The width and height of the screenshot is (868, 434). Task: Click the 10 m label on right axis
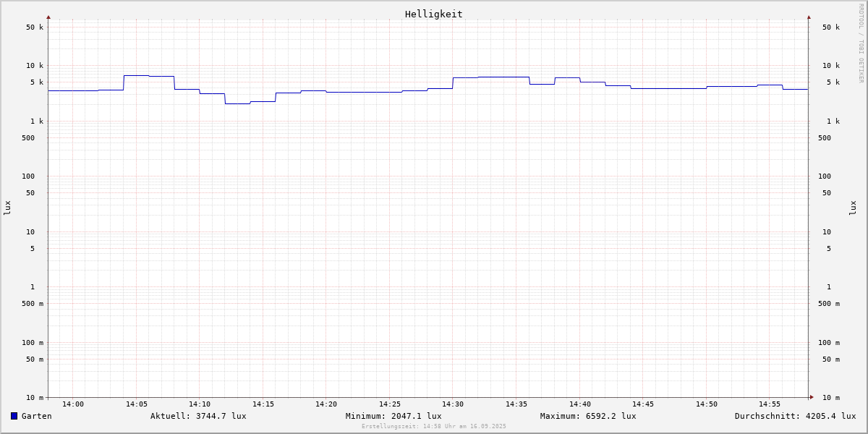pyautogui.click(x=830, y=398)
